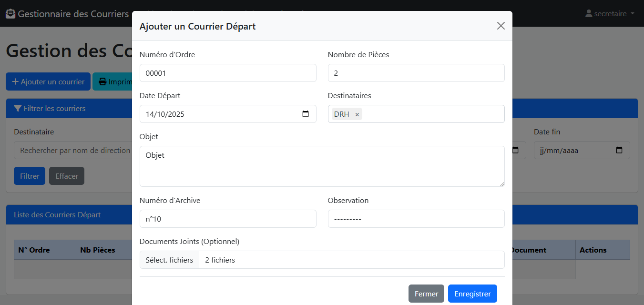Click the Gestionnaire des Courriers brand icon
This screenshot has width=644, height=305.
(10, 13)
